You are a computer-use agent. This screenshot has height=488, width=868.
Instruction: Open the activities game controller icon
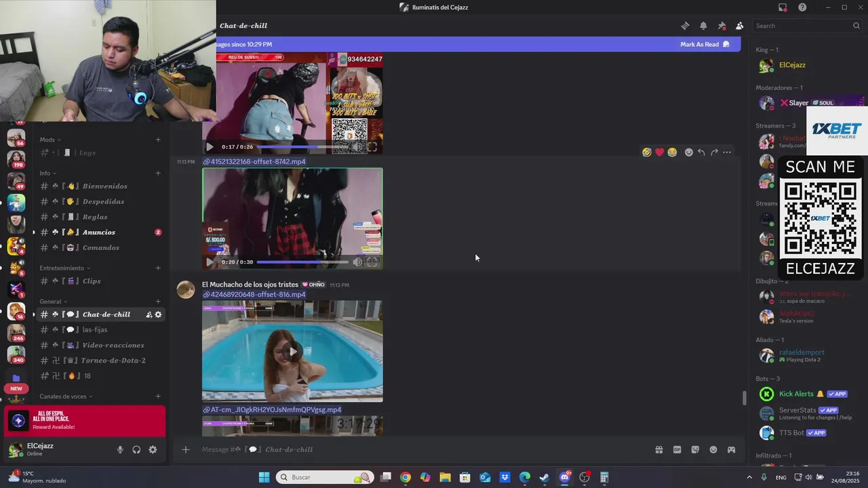(731, 449)
